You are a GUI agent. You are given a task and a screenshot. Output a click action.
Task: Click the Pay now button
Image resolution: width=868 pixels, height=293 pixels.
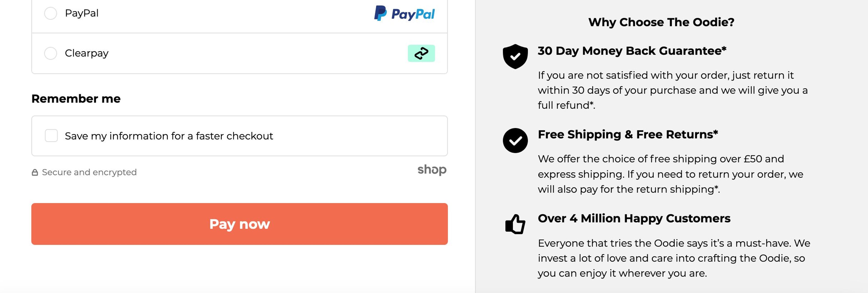239,224
